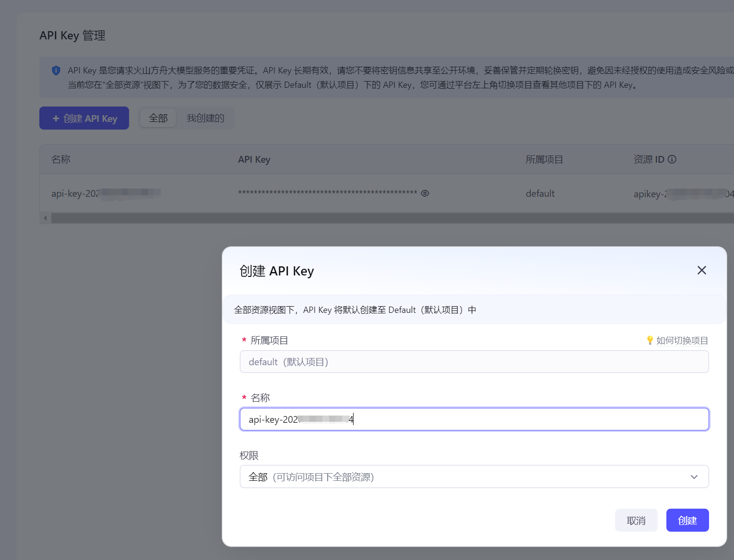Click the apikey- resource ID cell

[x=684, y=194]
